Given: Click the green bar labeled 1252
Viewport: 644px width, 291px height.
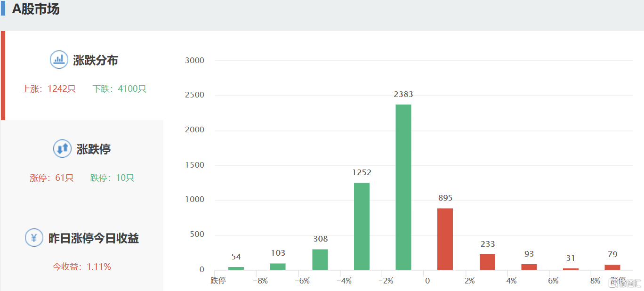Looking at the screenshot, I should point(362,226).
